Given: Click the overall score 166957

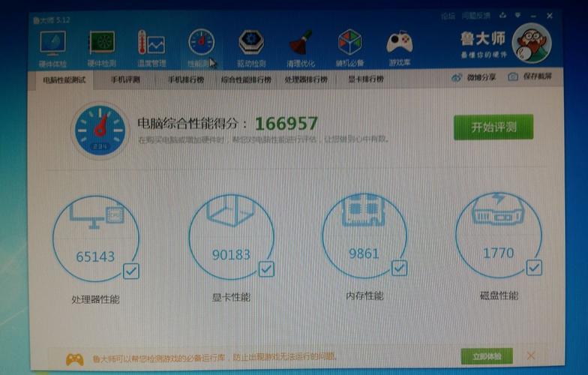Looking at the screenshot, I should tap(286, 124).
